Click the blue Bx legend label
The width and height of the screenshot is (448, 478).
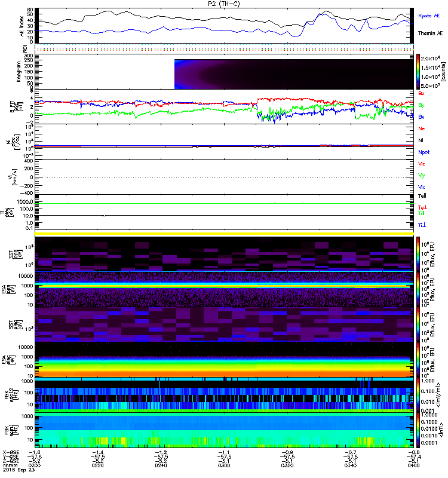coord(421,117)
